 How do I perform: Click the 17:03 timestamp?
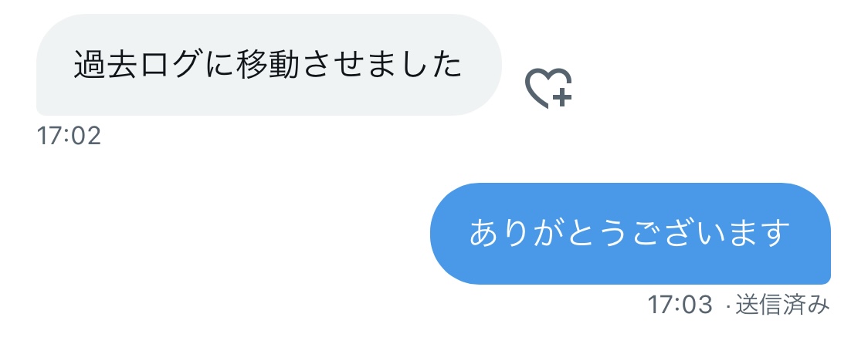point(680,305)
